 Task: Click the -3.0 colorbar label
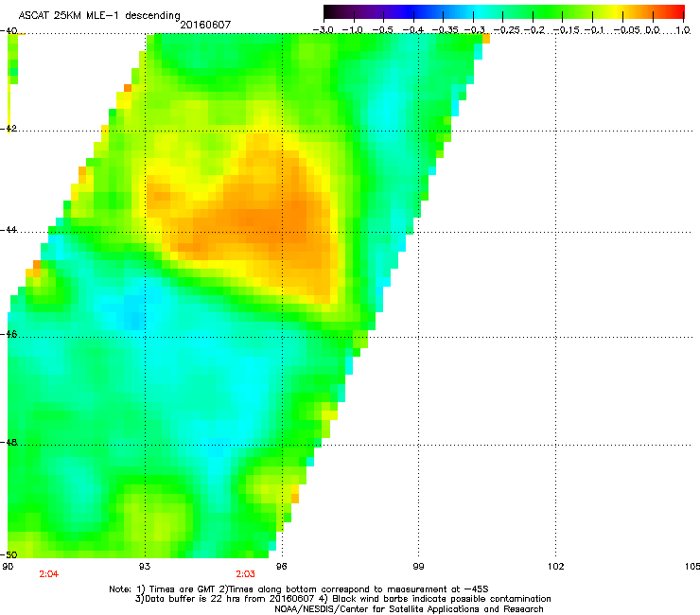pos(324,30)
